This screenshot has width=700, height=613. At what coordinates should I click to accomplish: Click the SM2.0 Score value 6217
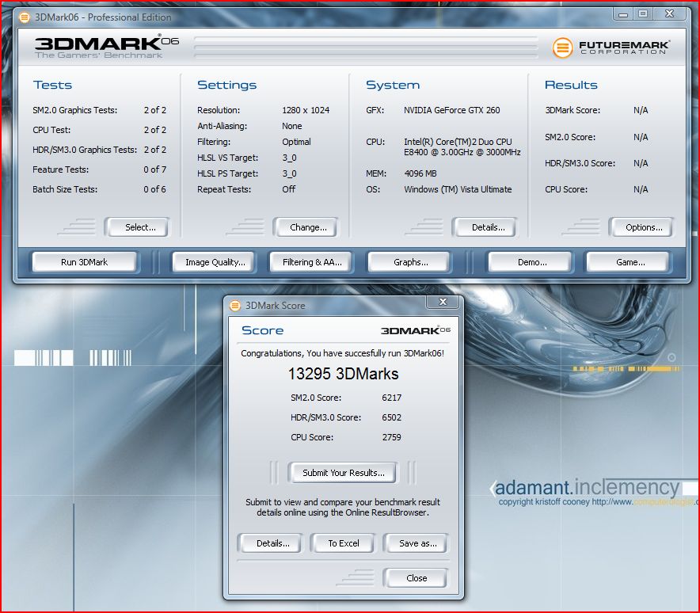tap(391, 398)
